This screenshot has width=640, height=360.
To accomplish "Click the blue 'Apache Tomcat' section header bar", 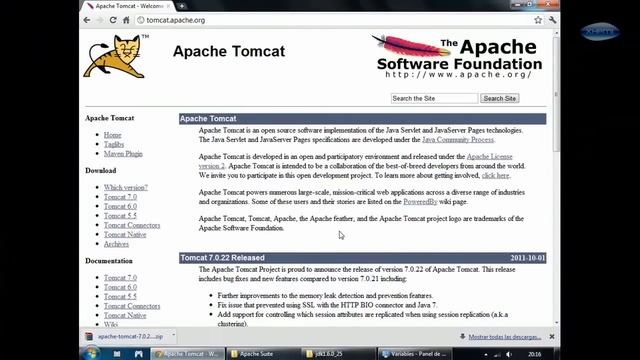I will [x=362, y=119].
